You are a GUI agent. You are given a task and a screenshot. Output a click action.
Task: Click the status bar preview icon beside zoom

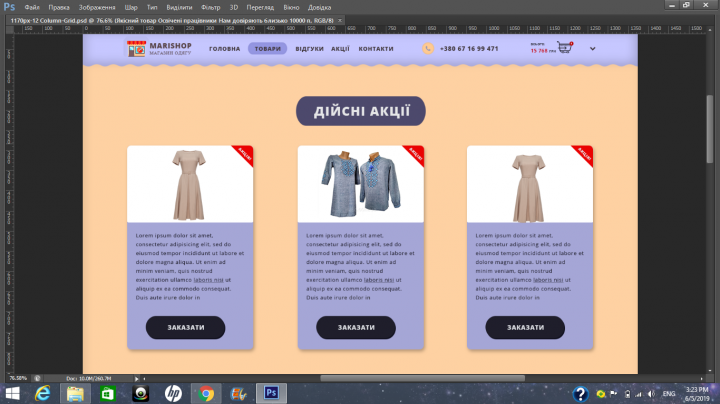[x=37, y=378]
